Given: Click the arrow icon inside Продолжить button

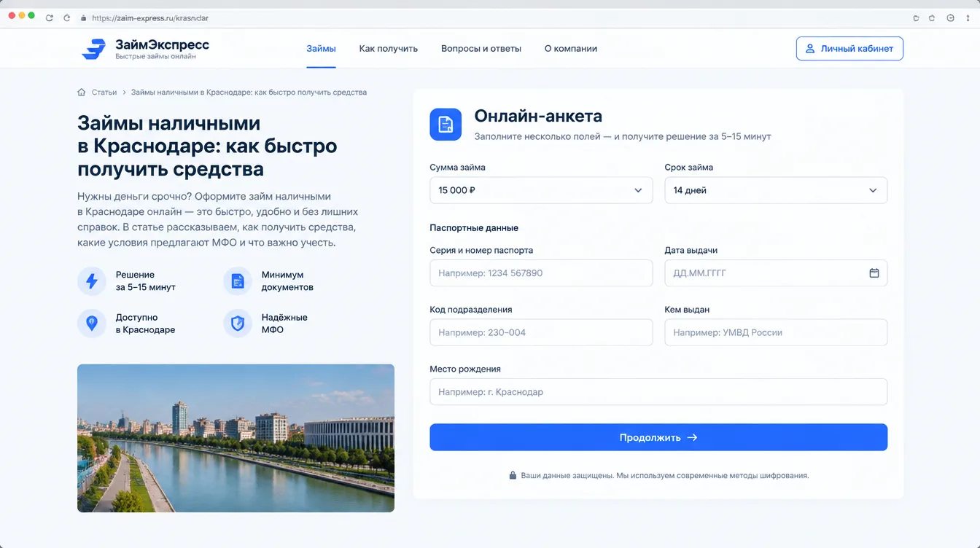Looking at the screenshot, I should tap(693, 437).
